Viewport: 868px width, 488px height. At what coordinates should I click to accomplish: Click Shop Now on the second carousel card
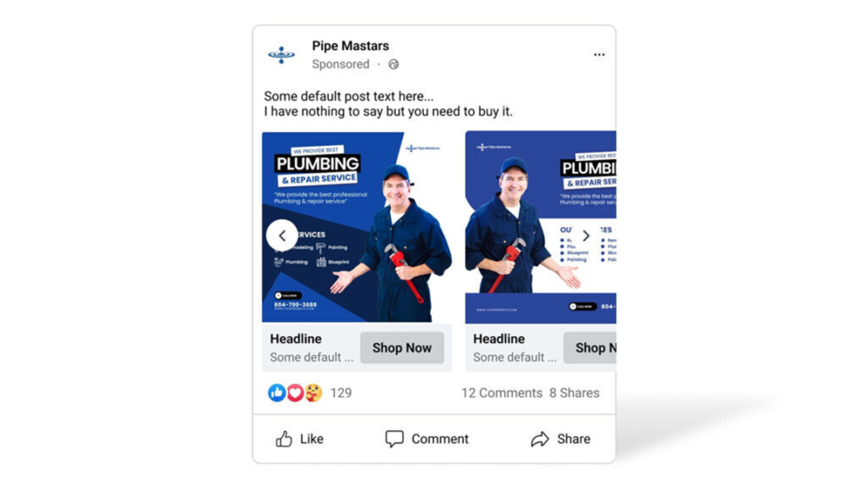(x=590, y=348)
